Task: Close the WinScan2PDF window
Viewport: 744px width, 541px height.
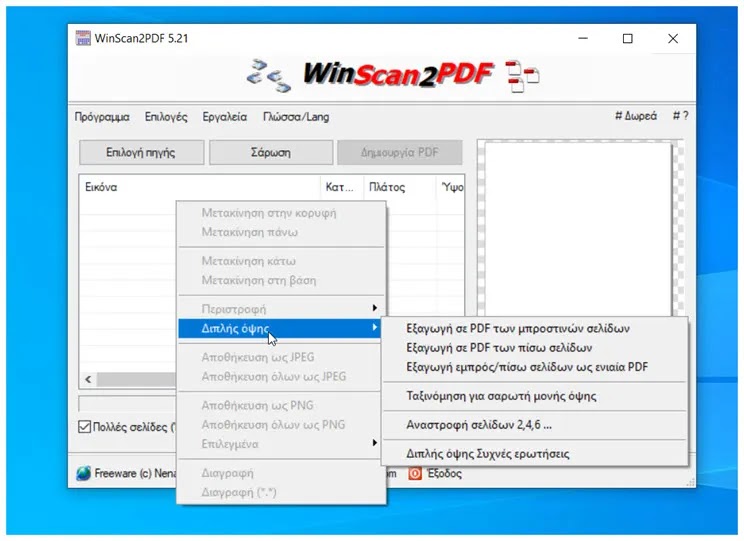Action: tap(673, 38)
